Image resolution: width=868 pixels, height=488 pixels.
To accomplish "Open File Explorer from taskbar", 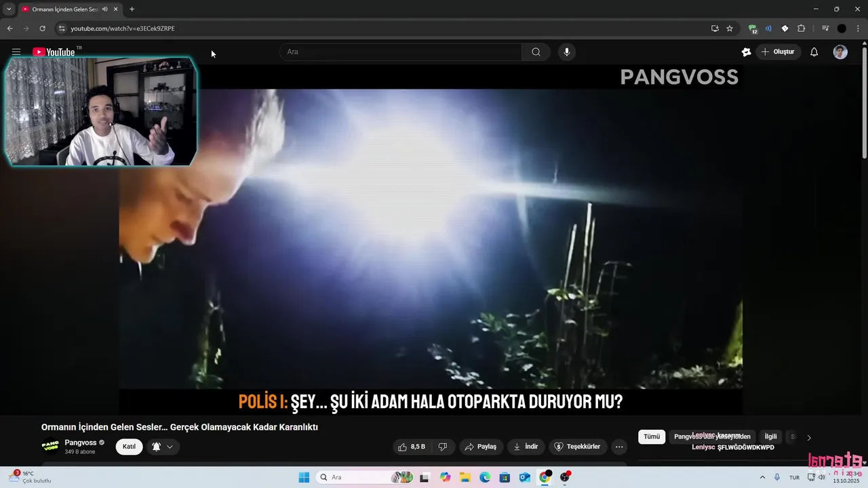I will click(465, 477).
